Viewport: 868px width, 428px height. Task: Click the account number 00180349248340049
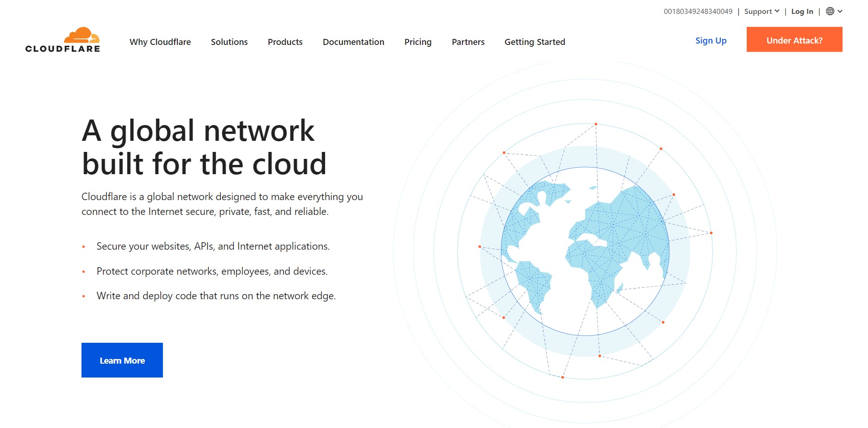tap(698, 10)
